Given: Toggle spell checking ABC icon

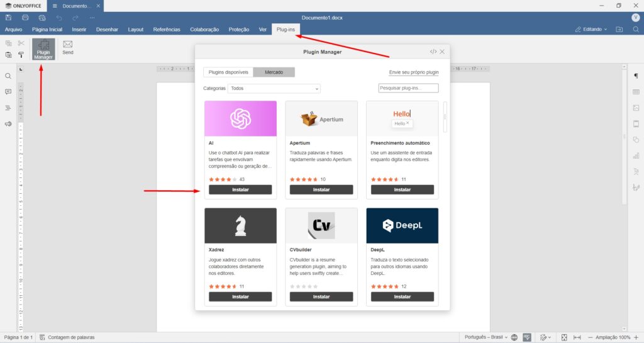Looking at the screenshot, I should 527,337.
